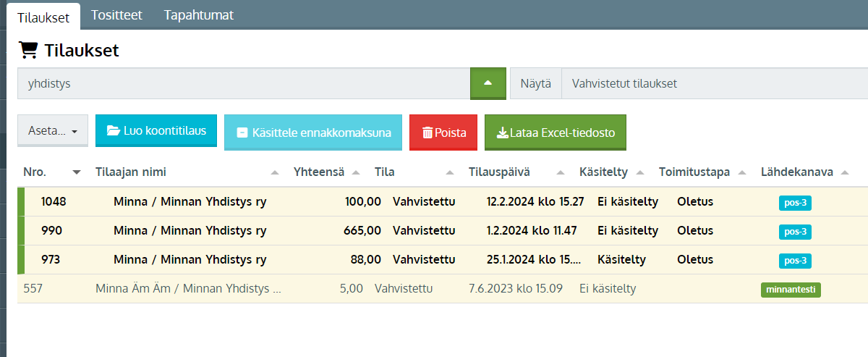868x357 pixels.
Task: Click the Lataa Excel-tiedosto button
Action: click(x=555, y=133)
